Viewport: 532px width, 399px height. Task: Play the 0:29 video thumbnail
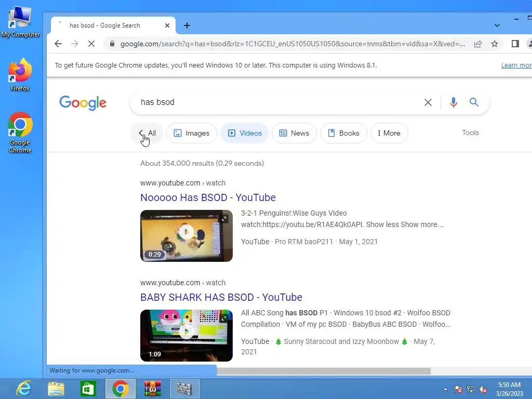pos(187,236)
